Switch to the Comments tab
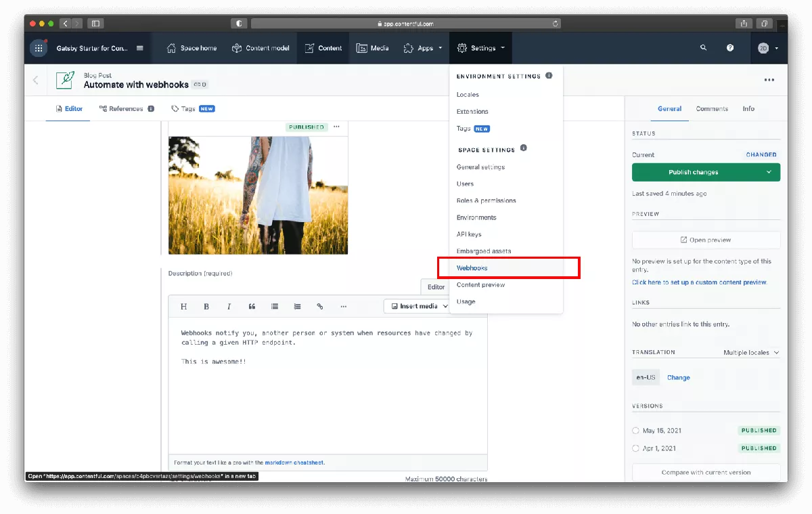The image size is (812, 514). [x=712, y=108]
